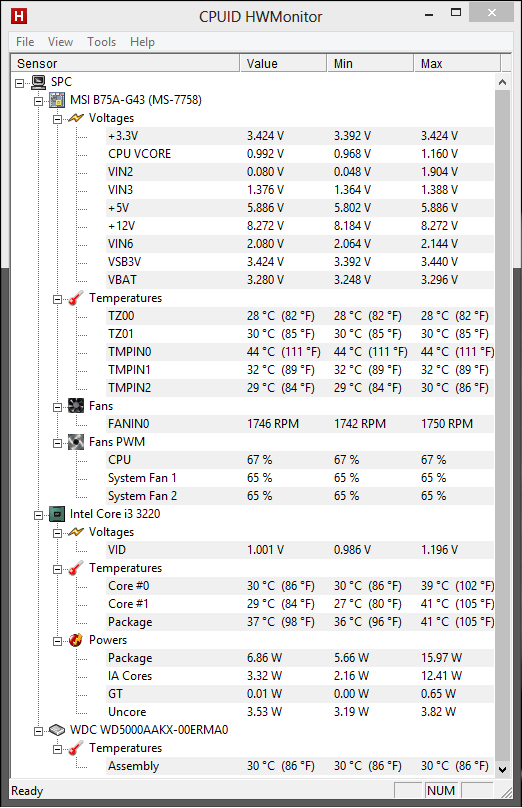Image resolution: width=522 pixels, height=808 pixels.
Task: Collapse the SPC root tree node
Action: point(20,82)
